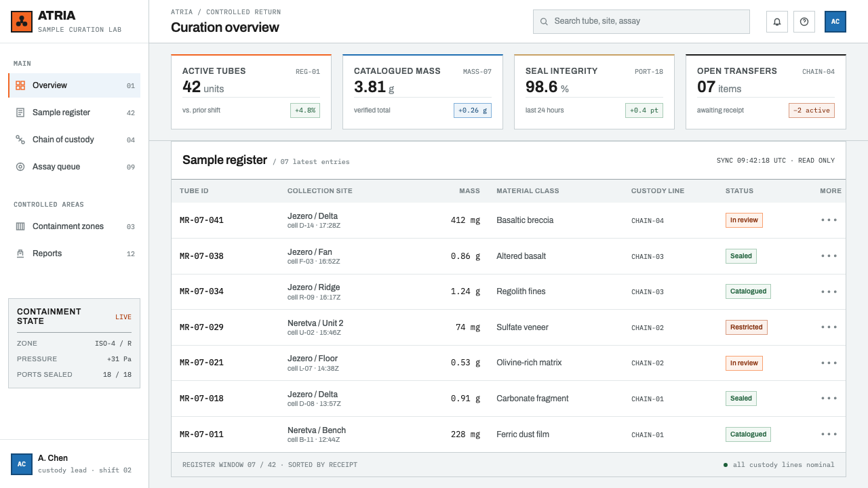Click the Sealed badge for MR-07-038
Screen dimensions: 868x488
point(741,256)
